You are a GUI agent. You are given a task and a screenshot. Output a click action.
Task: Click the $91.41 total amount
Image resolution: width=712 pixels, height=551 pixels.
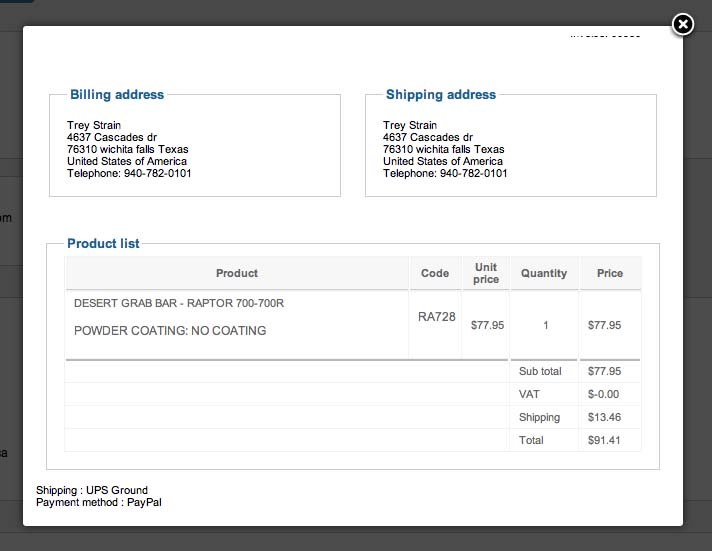pos(604,440)
